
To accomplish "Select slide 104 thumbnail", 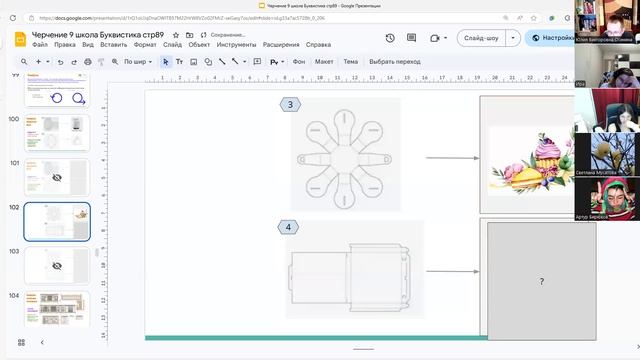I will coord(57,309).
